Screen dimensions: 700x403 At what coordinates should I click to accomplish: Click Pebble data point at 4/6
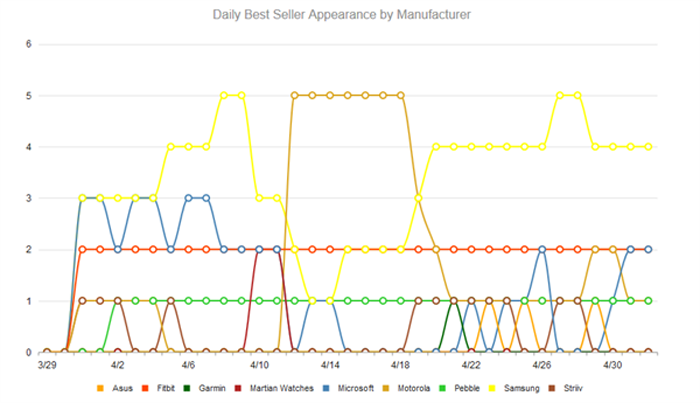coord(188,301)
